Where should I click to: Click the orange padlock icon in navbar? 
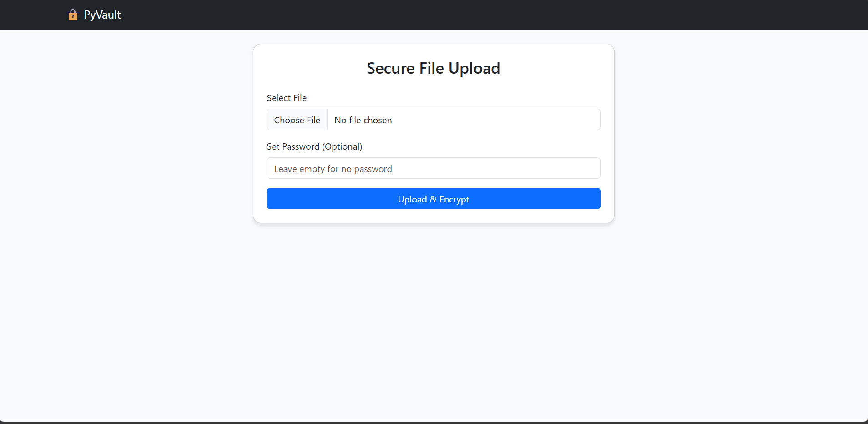tap(73, 15)
